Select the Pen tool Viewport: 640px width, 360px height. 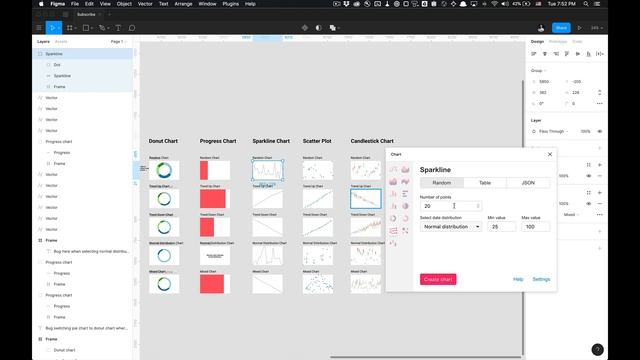pos(102,28)
